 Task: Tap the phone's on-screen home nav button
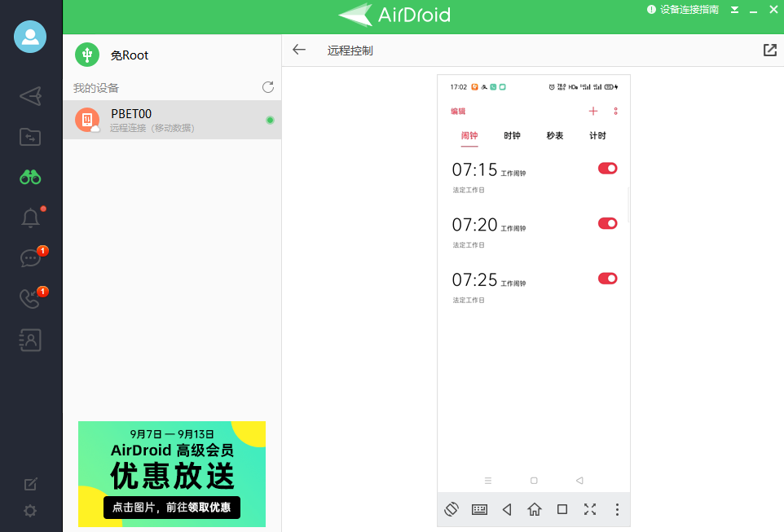[x=534, y=481]
